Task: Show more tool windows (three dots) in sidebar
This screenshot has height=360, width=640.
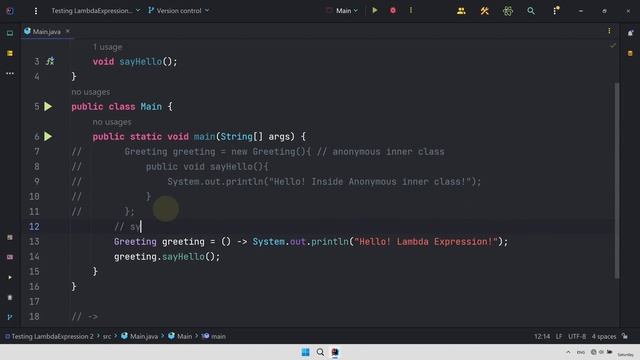Action: (x=10, y=73)
